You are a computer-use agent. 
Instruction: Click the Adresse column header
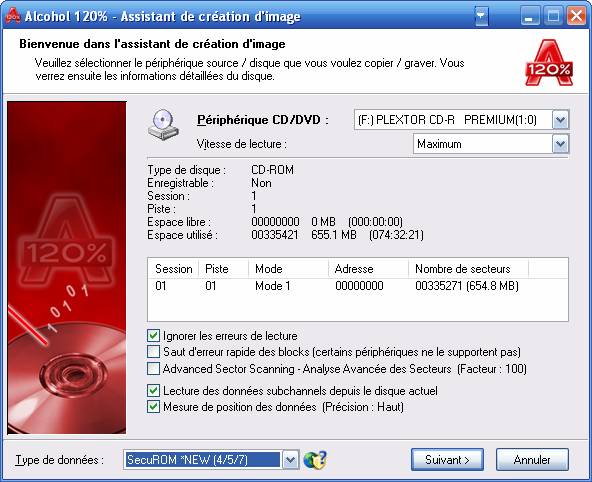click(368, 269)
